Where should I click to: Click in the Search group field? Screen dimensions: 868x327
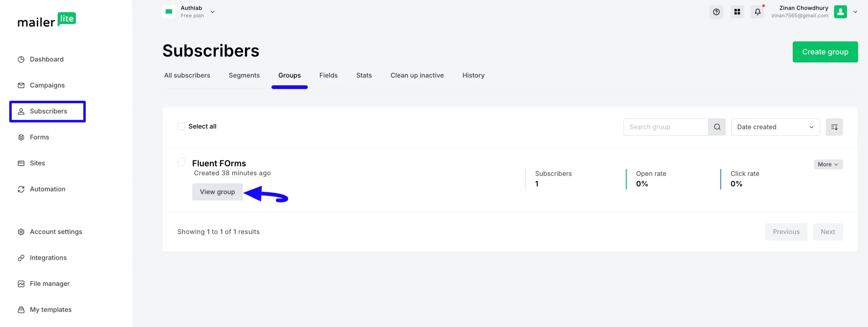point(666,127)
